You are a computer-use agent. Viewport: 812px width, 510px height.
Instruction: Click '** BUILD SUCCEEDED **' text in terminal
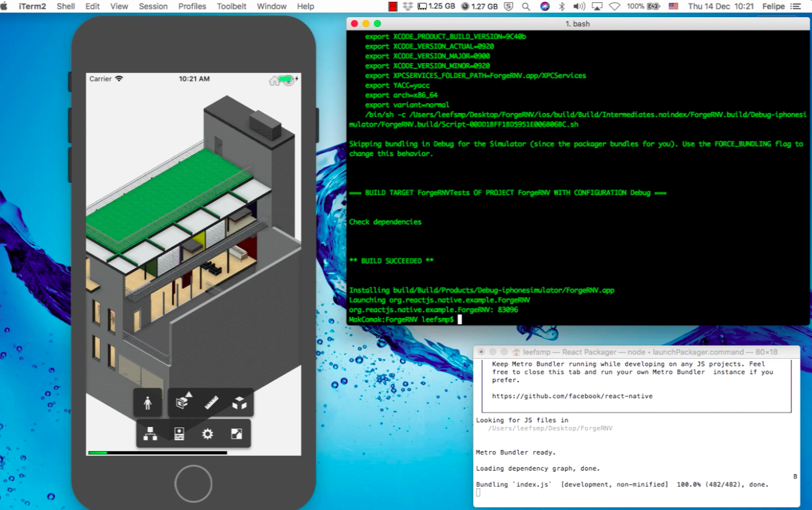pos(391,261)
